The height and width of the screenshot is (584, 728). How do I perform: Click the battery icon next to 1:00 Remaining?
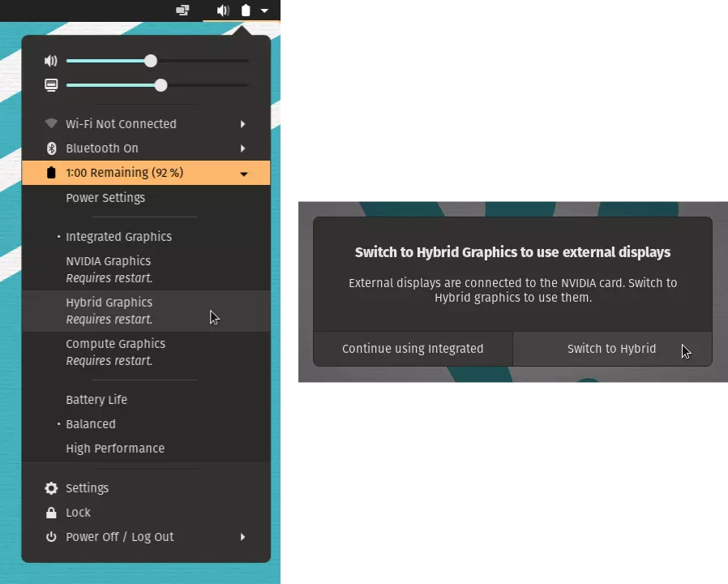point(51,173)
